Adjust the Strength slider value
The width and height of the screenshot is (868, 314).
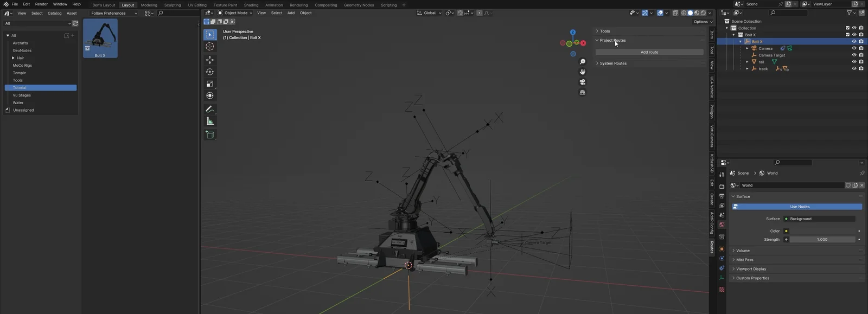pyautogui.click(x=822, y=239)
